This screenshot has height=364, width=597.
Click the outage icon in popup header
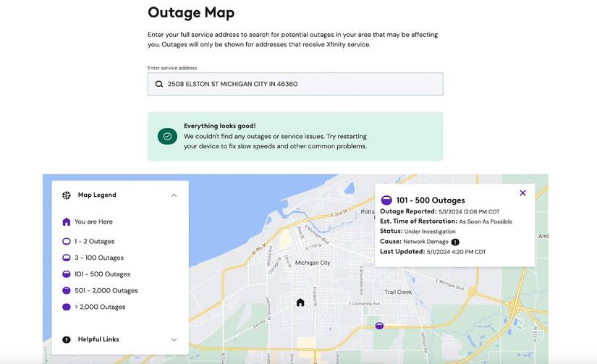[386, 200]
